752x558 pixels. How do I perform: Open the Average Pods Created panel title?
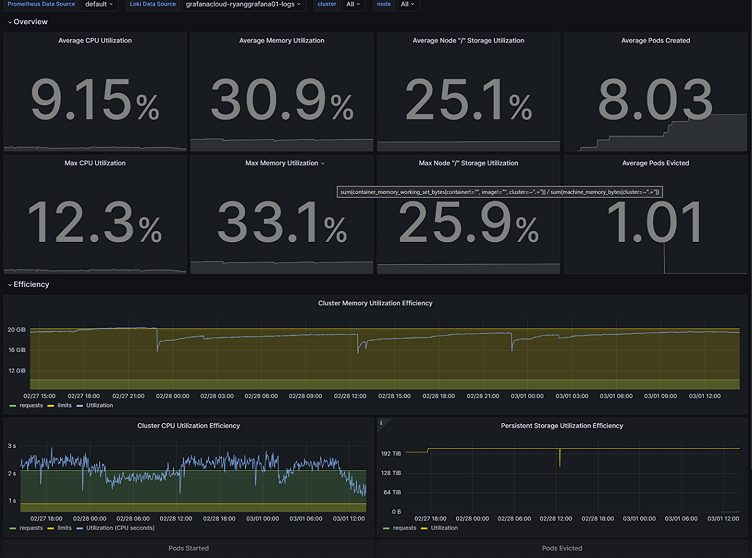coord(655,41)
